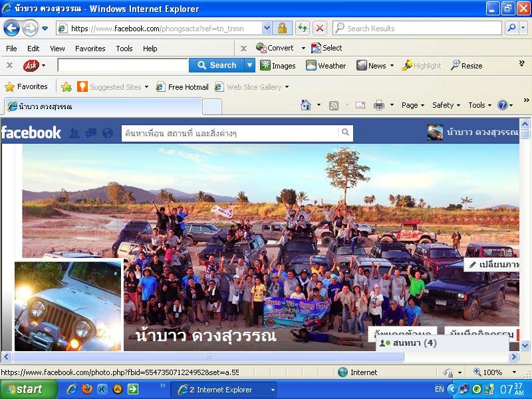Click the Facebook search input field
Image resolution: width=532 pixels, height=399 pixels.
pos(230,133)
